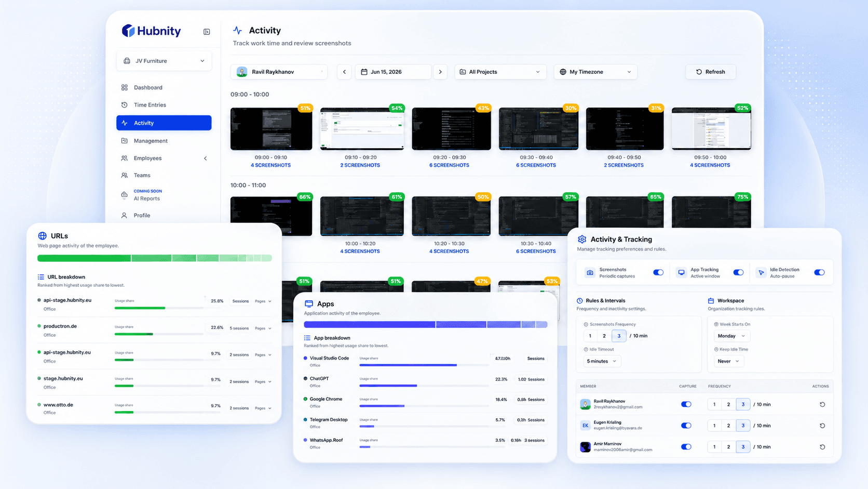
Task: Click the gear icon in Activity & Tracking panel
Action: coord(582,239)
